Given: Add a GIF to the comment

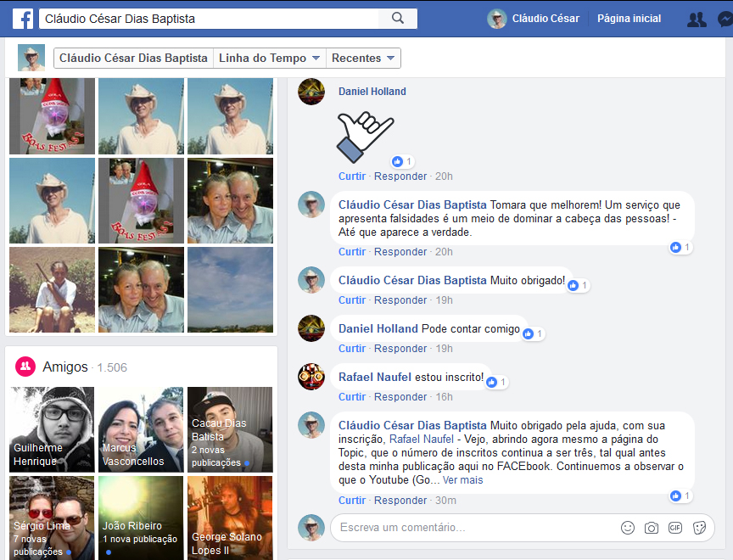Looking at the screenshot, I should [x=675, y=528].
